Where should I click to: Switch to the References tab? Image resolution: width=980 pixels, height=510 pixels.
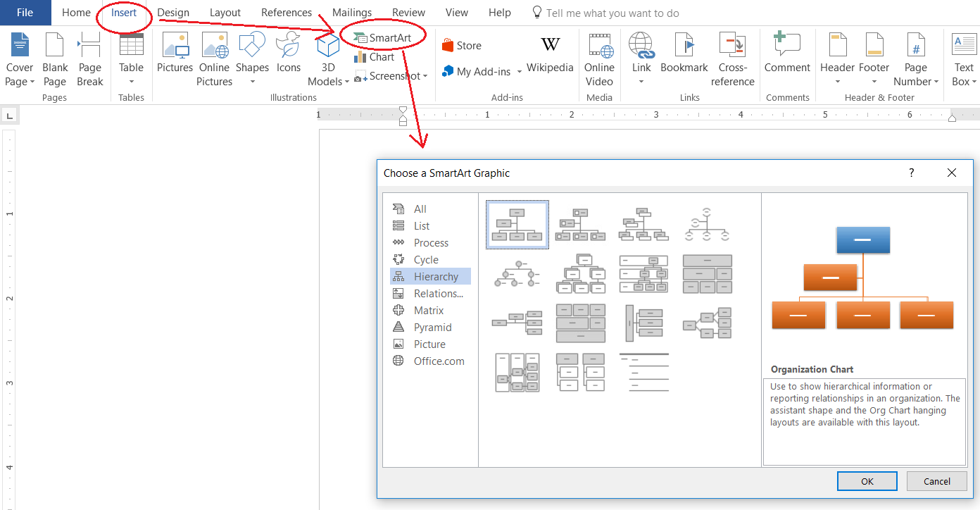[x=286, y=13]
